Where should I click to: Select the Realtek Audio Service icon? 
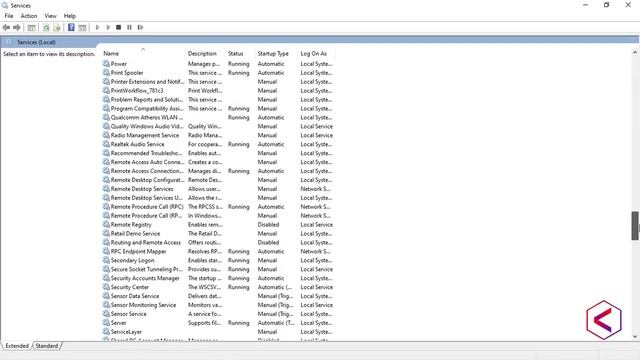point(106,144)
